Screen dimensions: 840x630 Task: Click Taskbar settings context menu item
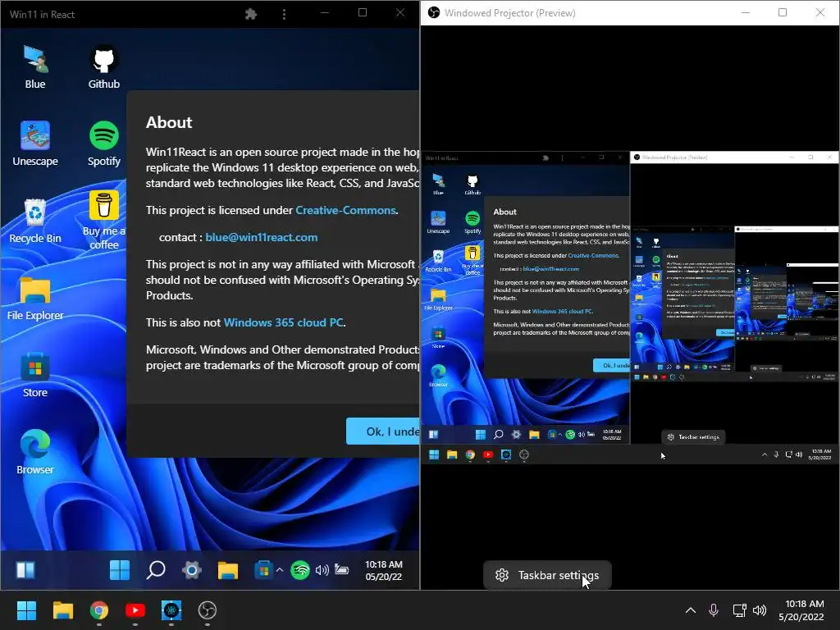[547, 575]
